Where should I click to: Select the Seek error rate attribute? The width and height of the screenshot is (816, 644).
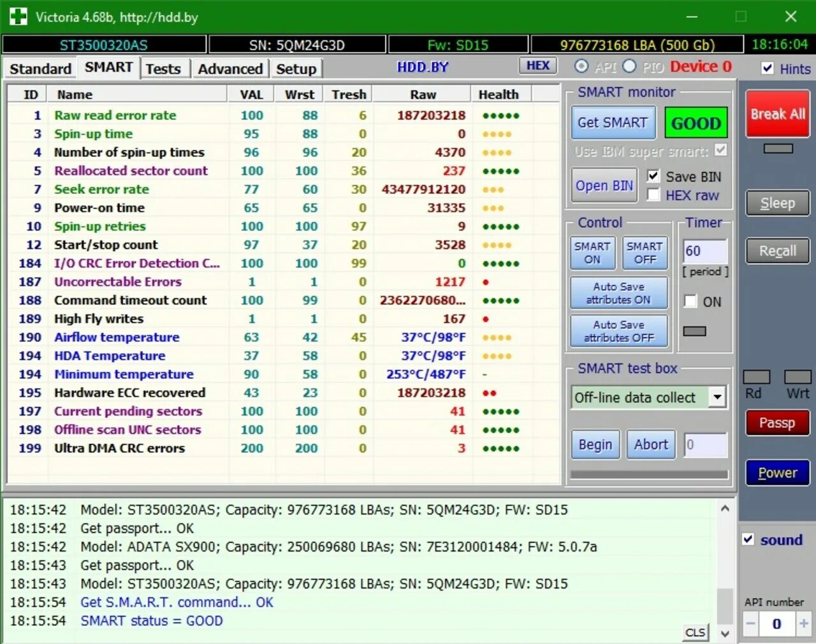pos(284,189)
